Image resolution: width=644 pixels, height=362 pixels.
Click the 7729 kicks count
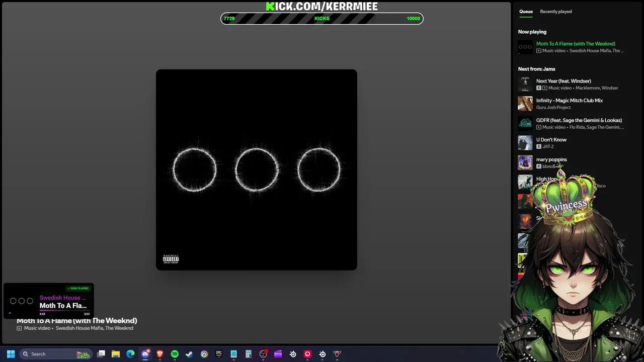coord(229,19)
